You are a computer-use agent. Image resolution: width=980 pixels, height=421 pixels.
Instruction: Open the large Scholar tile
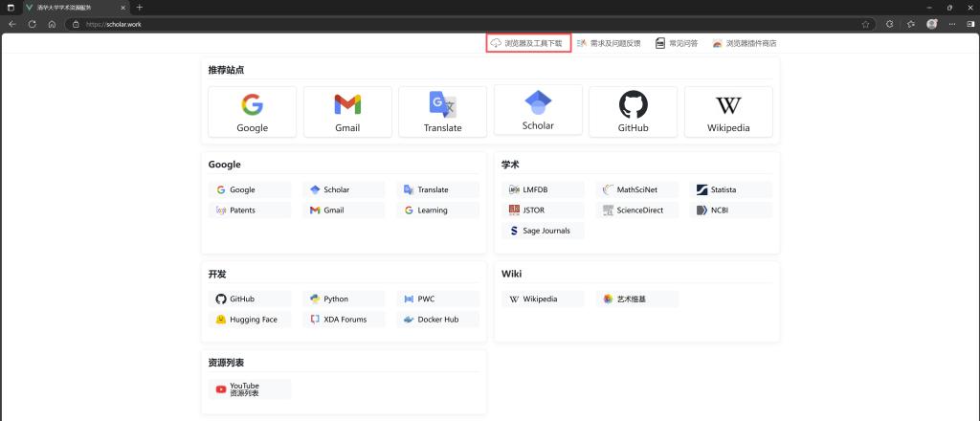(x=538, y=110)
